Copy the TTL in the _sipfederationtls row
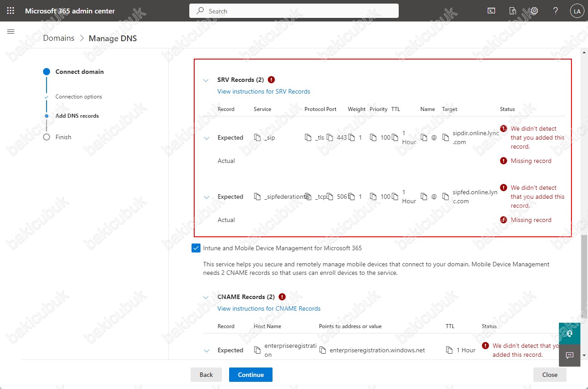 pyautogui.click(x=395, y=197)
